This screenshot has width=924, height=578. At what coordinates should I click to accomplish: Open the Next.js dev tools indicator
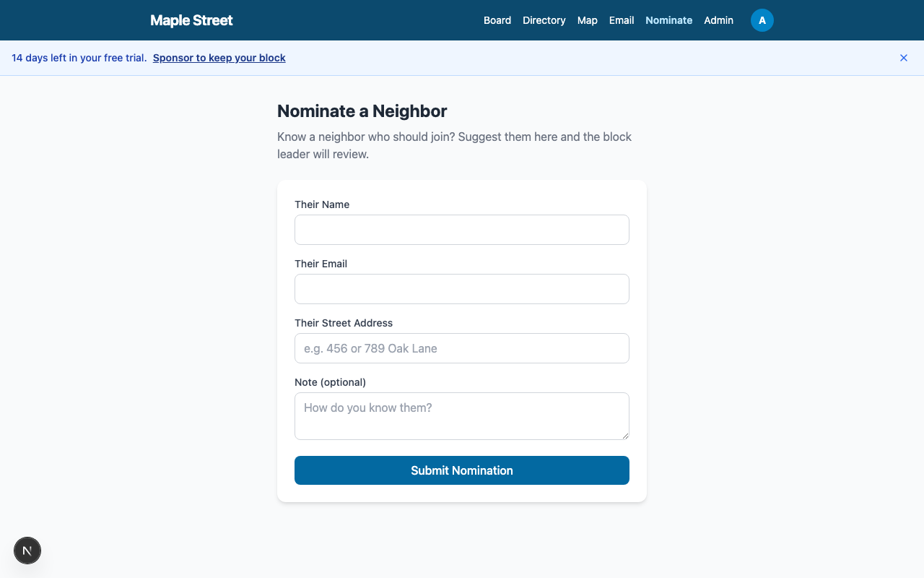coord(27,551)
